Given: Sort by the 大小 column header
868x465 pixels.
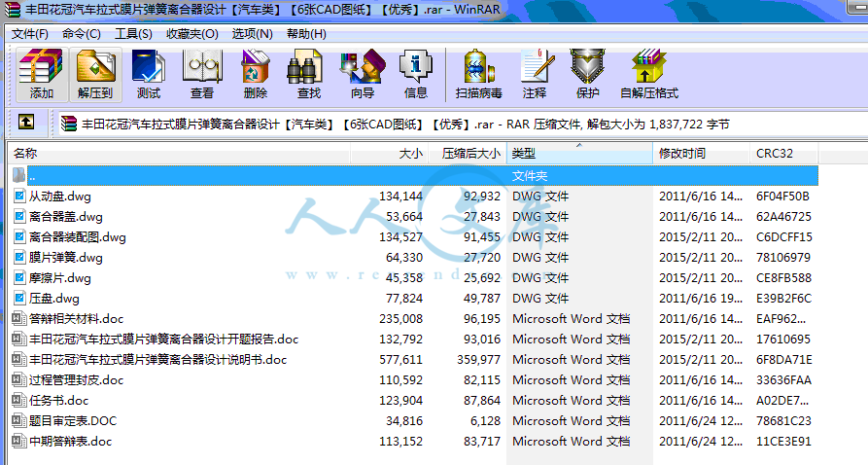Looking at the screenshot, I should click(389, 154).
